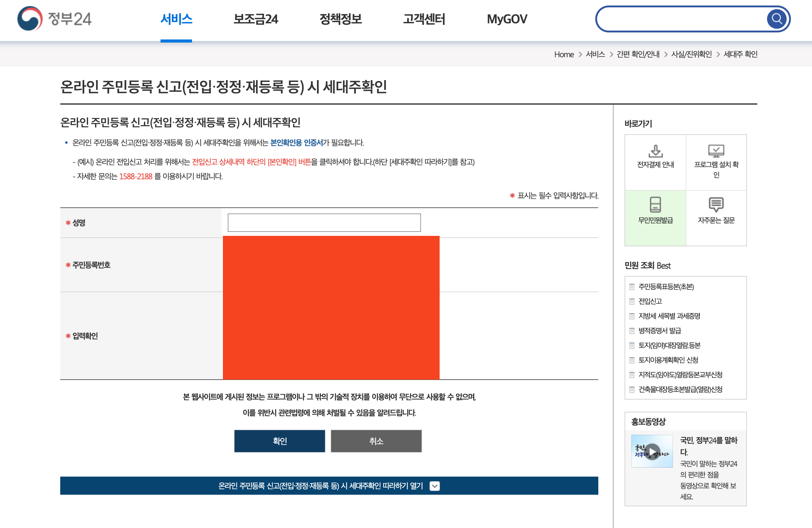Go to Home breadcrumb link
The width and height of the screenshot is (812, 528).
tap(564, 54)
